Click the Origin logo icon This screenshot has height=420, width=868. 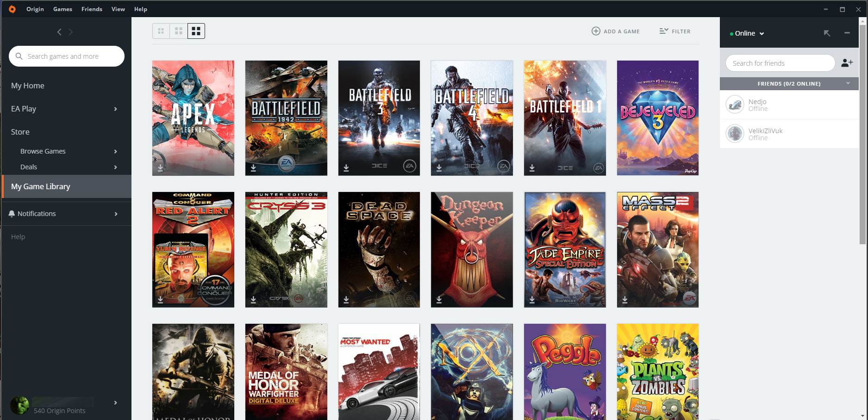click(x=12, y=9)
